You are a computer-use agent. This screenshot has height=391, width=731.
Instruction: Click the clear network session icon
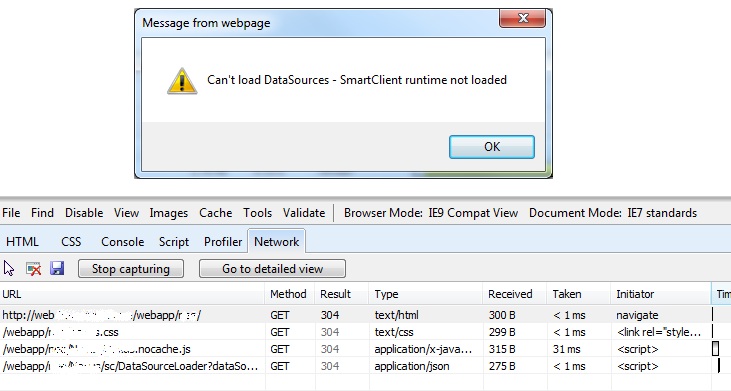point(33,268)
